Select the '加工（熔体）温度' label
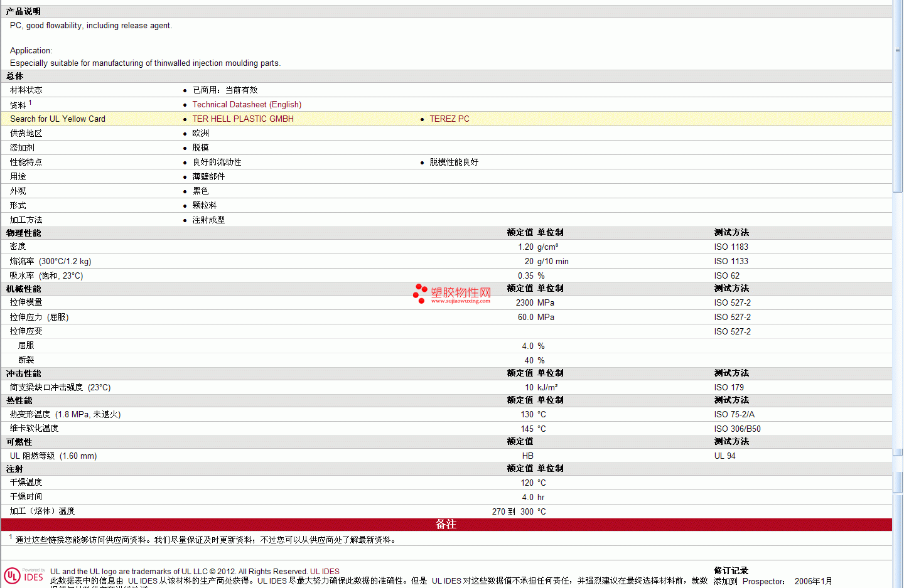The width and height of the screenshot is (904, 588). point(43,511)
